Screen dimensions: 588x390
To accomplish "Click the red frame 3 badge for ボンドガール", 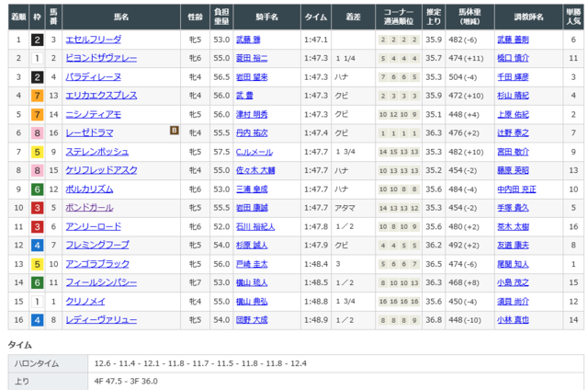I will coord(36,207).
